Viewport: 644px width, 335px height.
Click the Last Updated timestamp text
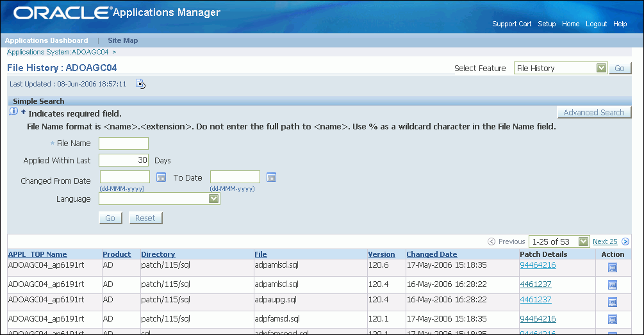(68, 84)
